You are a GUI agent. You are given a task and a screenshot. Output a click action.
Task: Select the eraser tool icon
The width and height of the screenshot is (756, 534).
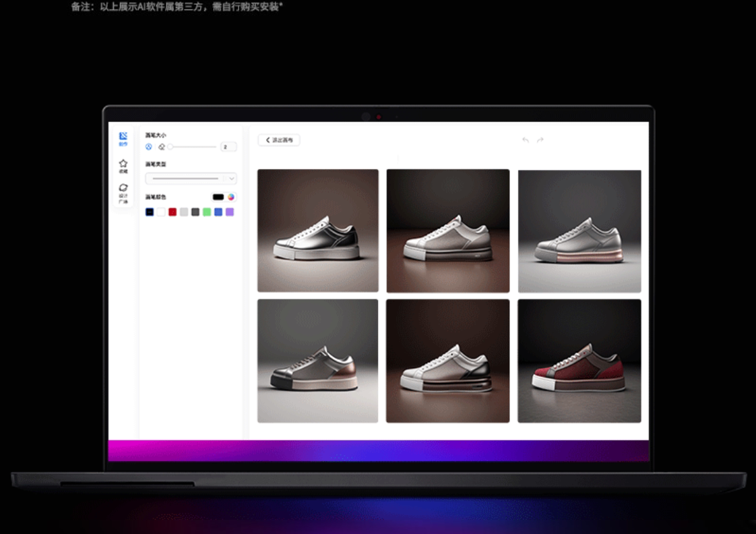162,146
